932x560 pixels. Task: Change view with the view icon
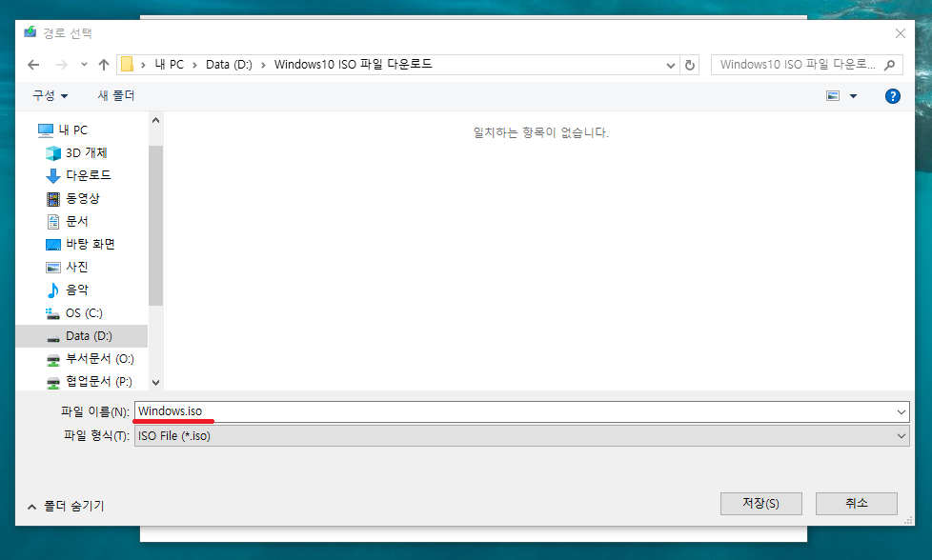tap(833, 95)
